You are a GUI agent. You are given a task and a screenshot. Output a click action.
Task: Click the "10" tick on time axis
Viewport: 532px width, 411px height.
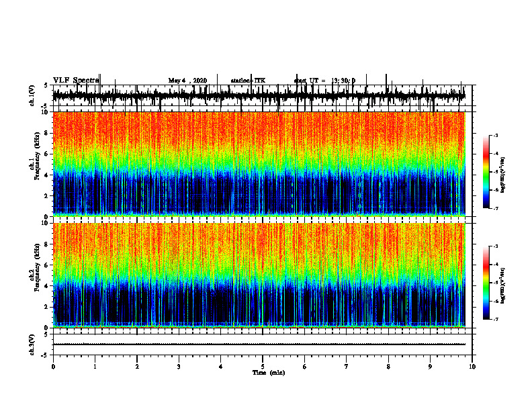pyautogui.click(x=472, y=367)
